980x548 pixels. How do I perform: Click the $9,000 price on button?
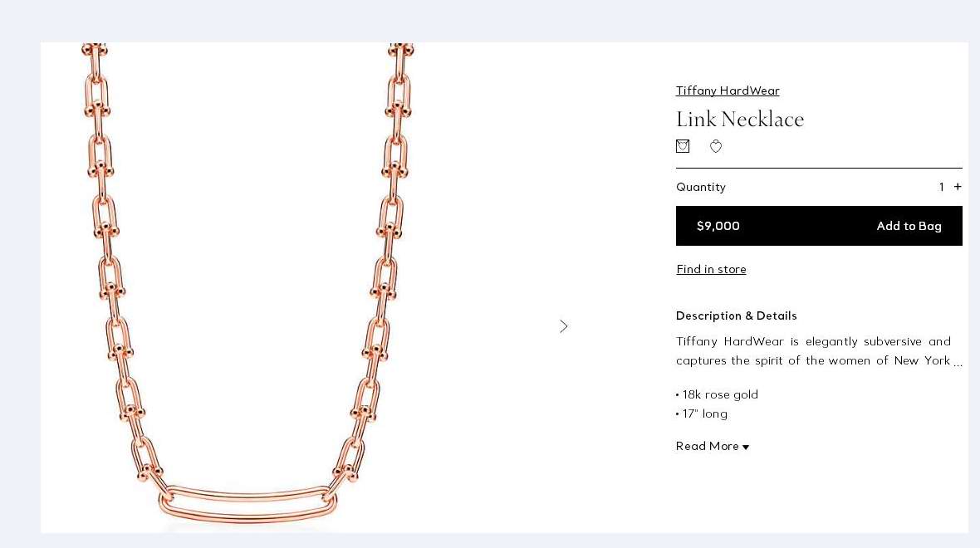click(718, 226)
